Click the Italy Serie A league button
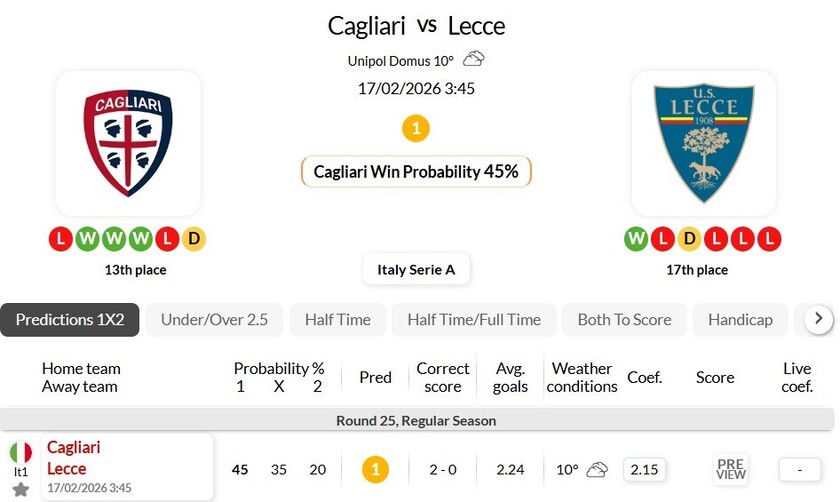Screen dimensions: 840x502 point(416,269)
